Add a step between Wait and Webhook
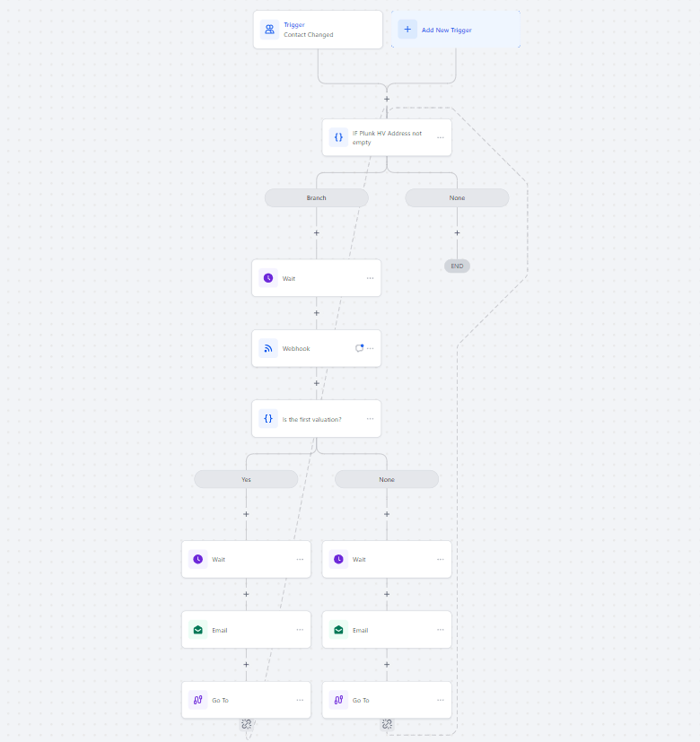 (x=316, y=313)
